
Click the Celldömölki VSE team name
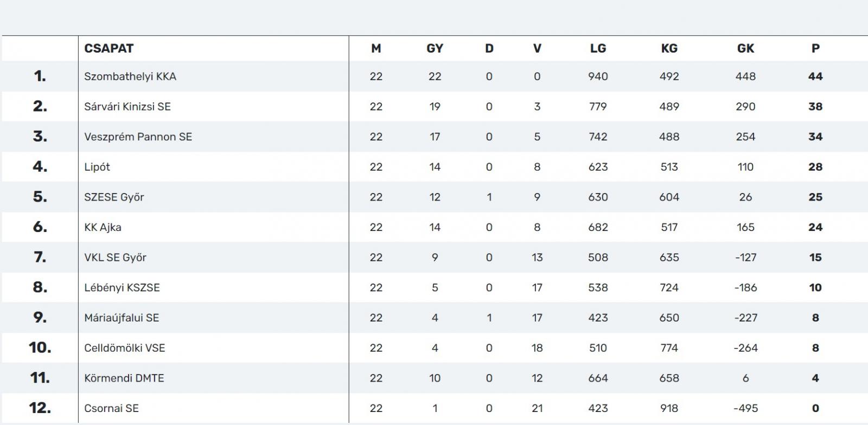tap(125, 348)
